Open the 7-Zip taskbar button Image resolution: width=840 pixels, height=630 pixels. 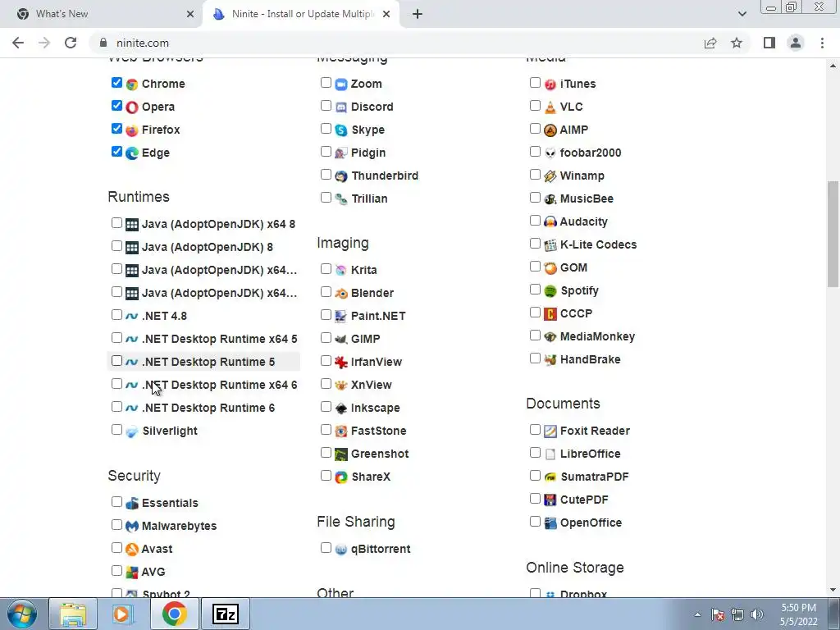click(x=225, y=614)
